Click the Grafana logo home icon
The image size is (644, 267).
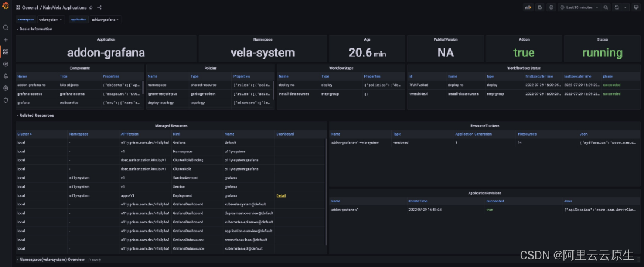(5, 6)
